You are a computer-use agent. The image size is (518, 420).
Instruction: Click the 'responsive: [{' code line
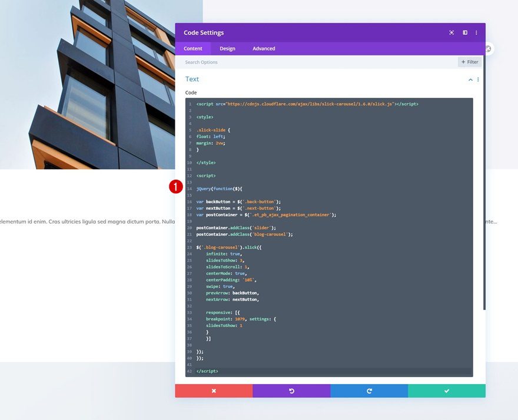223,313
